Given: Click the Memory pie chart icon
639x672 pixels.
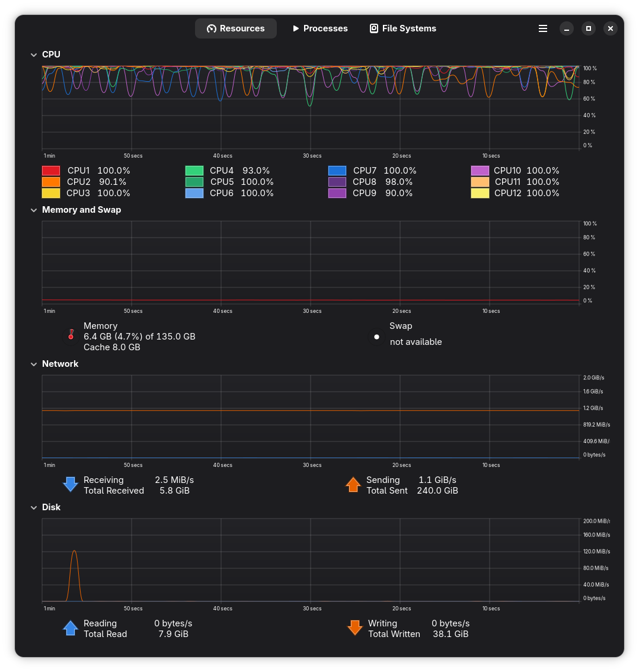Looking at the screenshot, I should [x=71, y=337].
